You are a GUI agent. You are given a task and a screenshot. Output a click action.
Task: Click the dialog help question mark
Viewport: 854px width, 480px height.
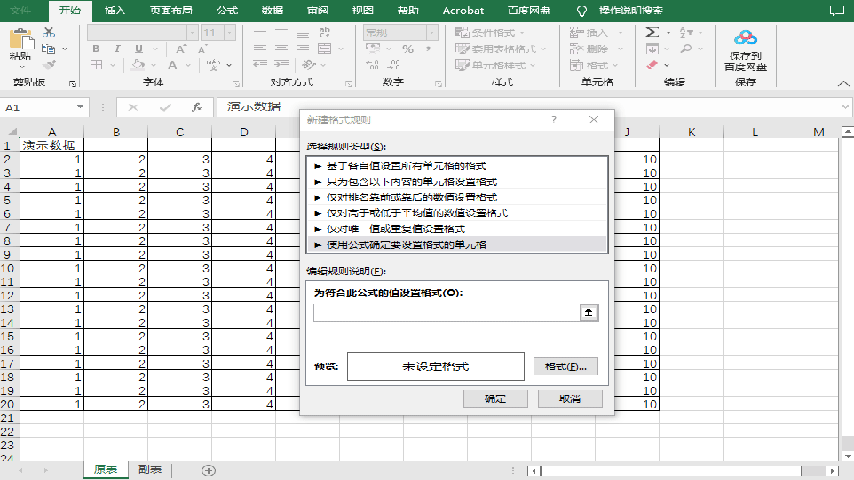pyautogui.click(x=554, y=119)
